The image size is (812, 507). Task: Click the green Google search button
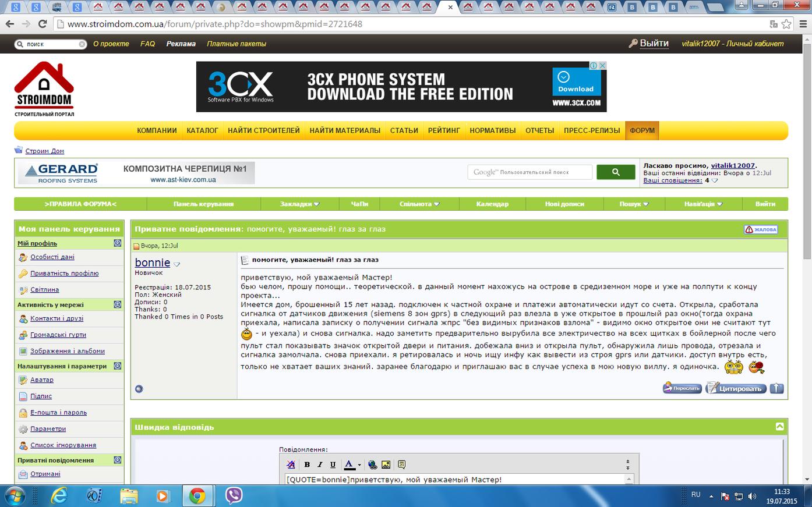616,172
